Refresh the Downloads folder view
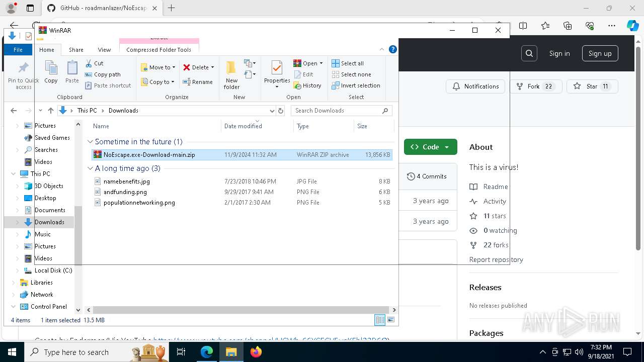Screen dimensions: 644x362 coord(281,111)
